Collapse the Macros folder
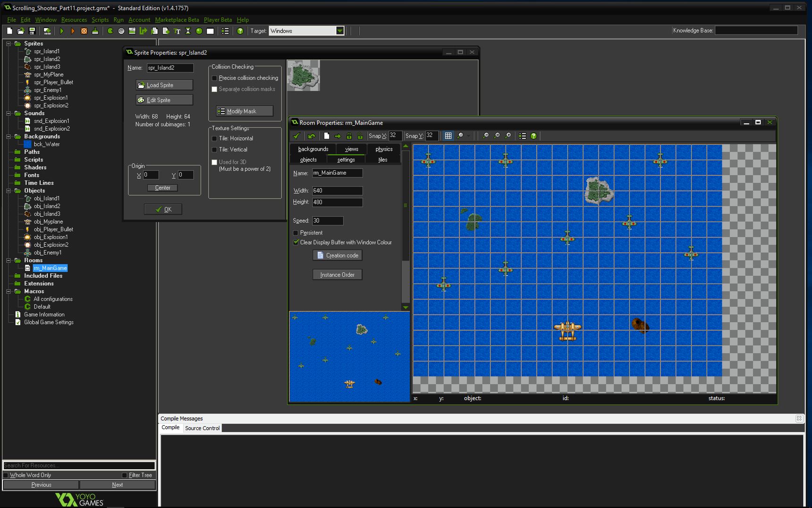 pyautogui.click(x=8, y=292)
